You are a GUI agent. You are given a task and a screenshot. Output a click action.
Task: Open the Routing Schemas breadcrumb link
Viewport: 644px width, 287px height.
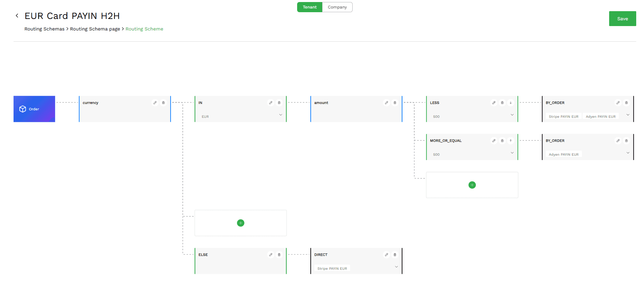pyautogui.click(x=44, y=29)
